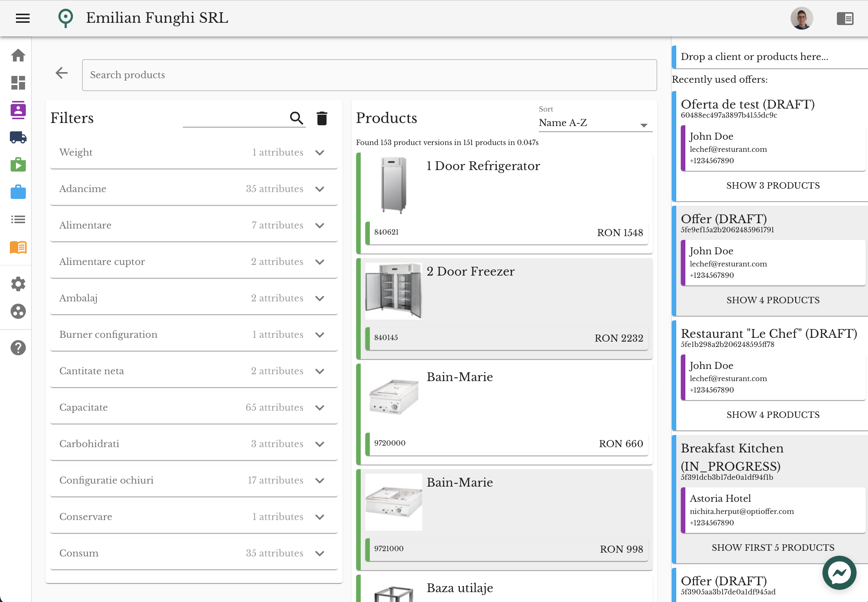868x602 pixels.
Task: Open the Messenger chat bubble
Action: point(839,573)
